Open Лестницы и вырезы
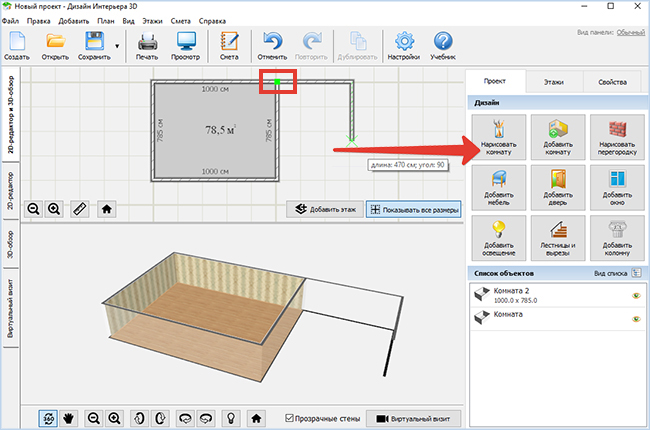650x430 pixels. tap(558, 238)
